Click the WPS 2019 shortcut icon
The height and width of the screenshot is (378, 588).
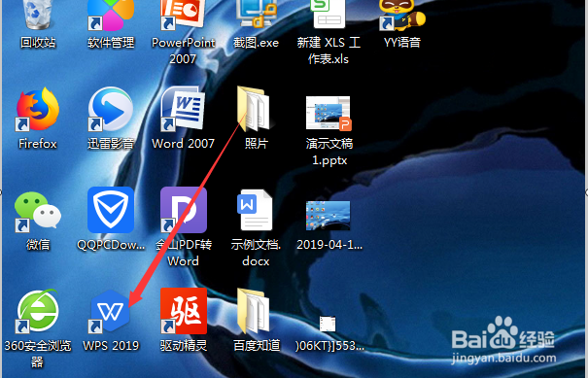point(110,311)
